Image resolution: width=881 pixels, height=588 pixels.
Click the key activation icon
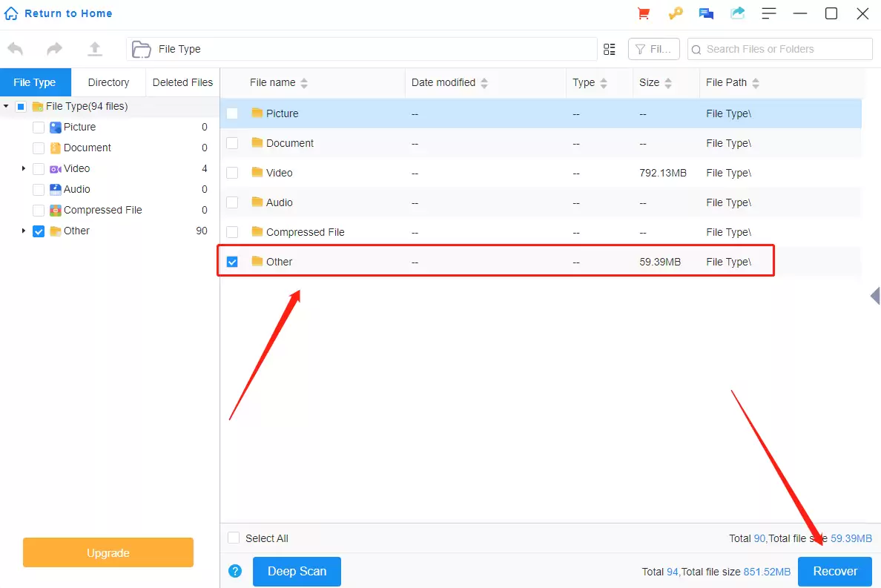click(x=675, y=13)
